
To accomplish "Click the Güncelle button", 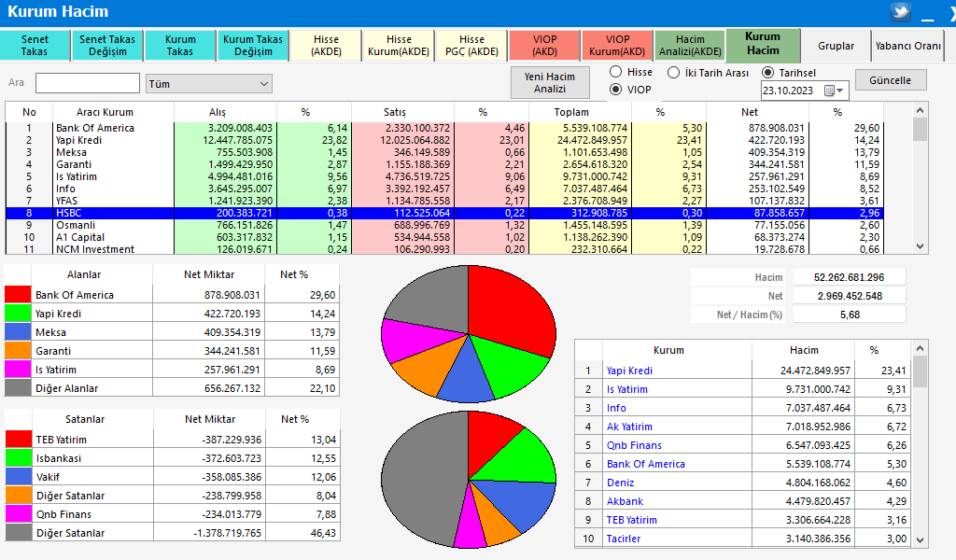I will [x=891, y=80].
